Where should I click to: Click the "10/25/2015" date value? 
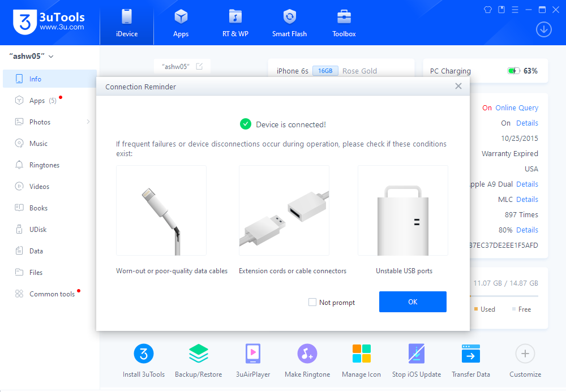click(520, 139)
